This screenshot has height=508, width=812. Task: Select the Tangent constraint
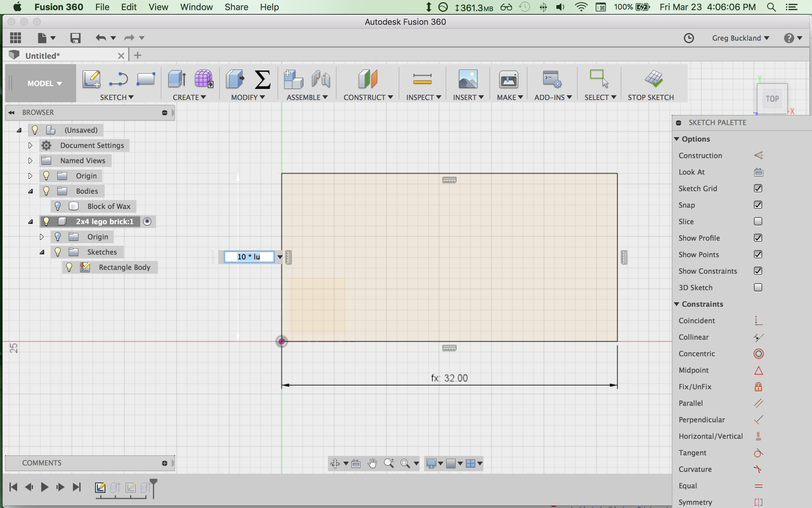(x=758, y=453)
